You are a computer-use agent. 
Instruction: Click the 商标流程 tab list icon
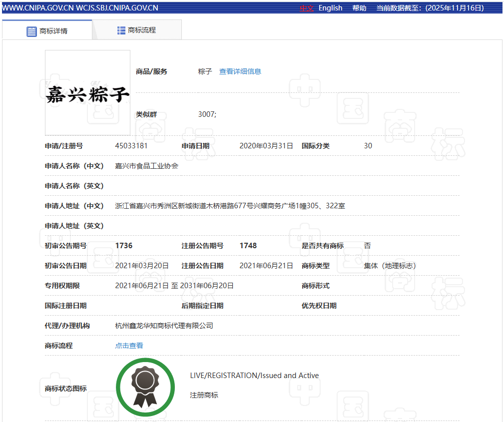[121, 30]
